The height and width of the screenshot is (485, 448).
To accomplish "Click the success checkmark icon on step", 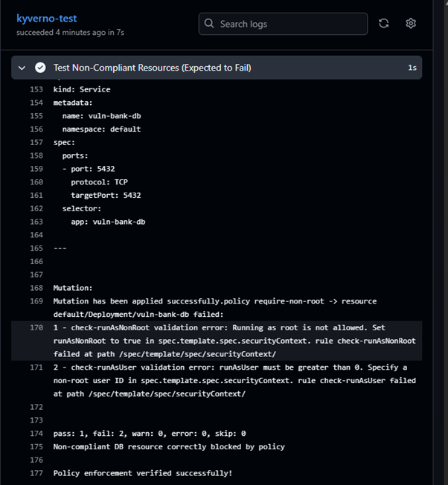I will point(40,68).
